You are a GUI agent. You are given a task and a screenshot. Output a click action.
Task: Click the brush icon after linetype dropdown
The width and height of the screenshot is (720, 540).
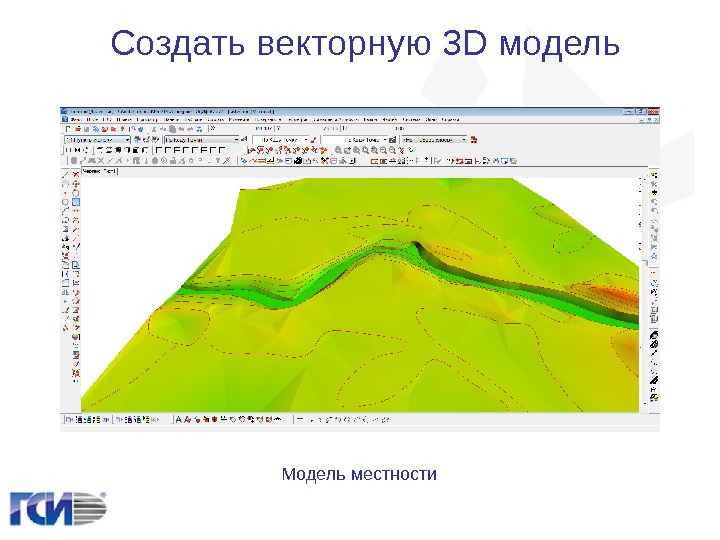[x=314, y=140]
